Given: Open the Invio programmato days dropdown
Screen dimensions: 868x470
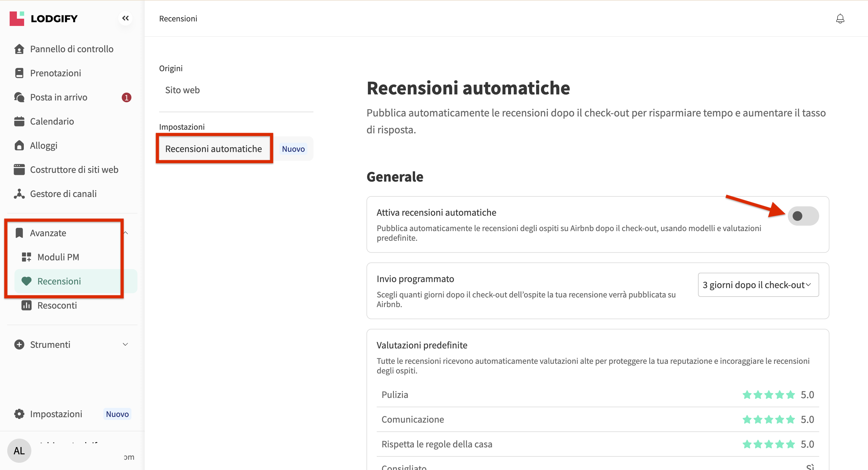Looking at the screenshot, I should [x=758, y=285].
